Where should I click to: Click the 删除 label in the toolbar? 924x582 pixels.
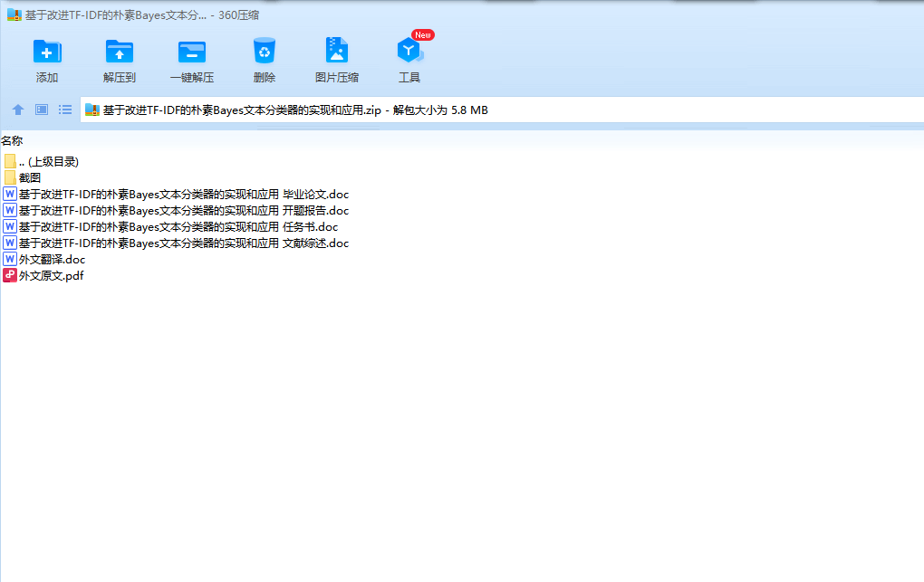[265, 77]
